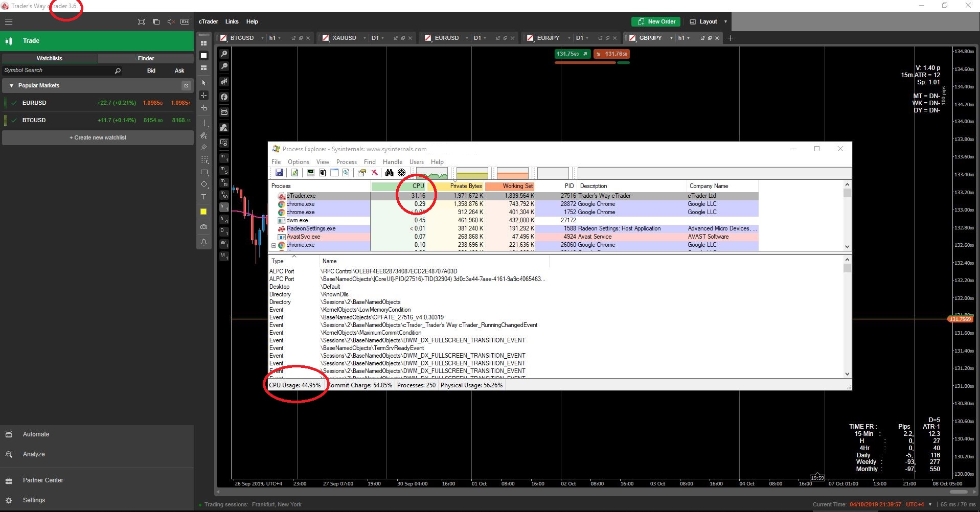Switch chart to D1 timeframe
The image size is (980, 512).
pyautogui.click(x=224, y=232)
